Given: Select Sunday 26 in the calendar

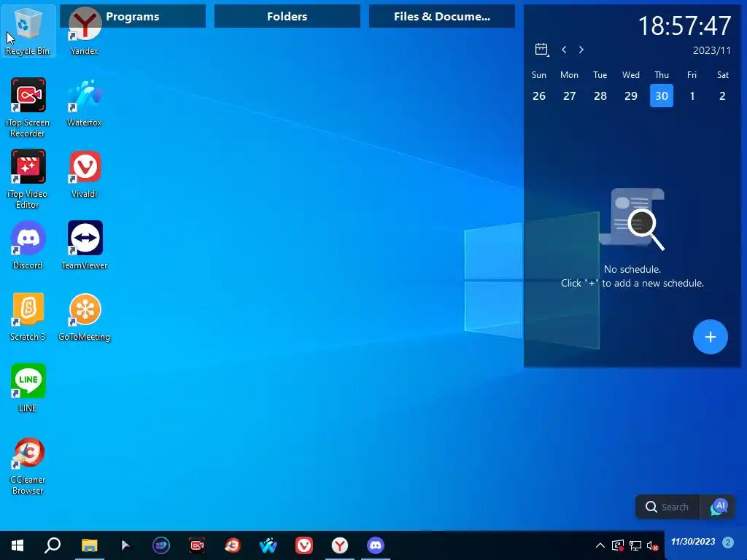Looking at the screenshot, I should point(539,96).
